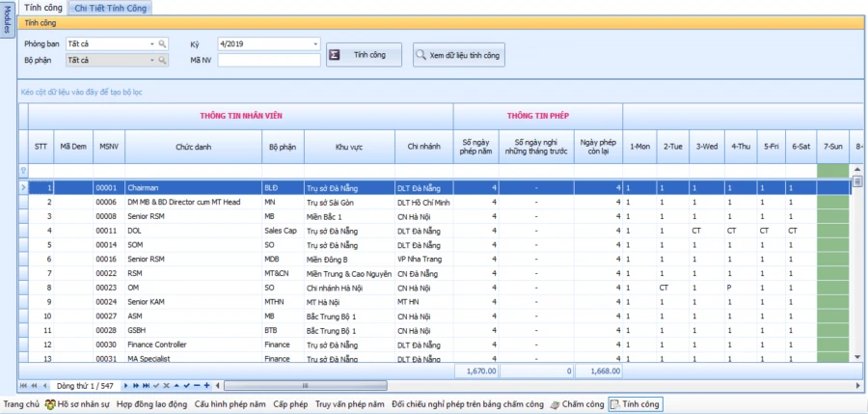Screen dimensions: 868x414
Task: Click the grid scroll-up arrow
Action: click(x=857, y=169)
